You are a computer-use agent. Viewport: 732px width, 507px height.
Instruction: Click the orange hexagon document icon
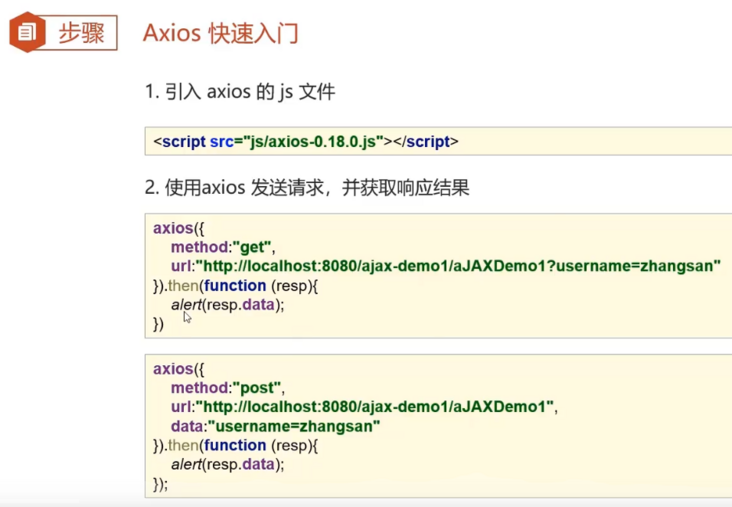pos(27,32)
